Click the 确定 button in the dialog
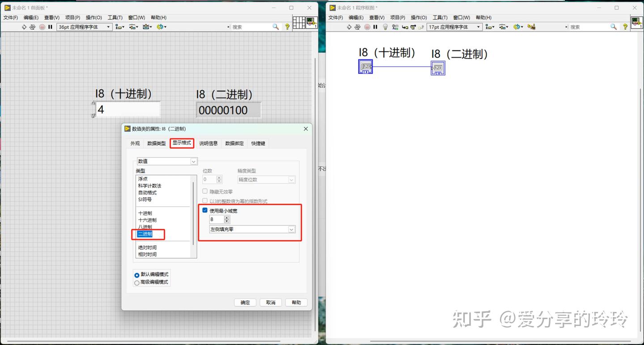 coord(245,302)
